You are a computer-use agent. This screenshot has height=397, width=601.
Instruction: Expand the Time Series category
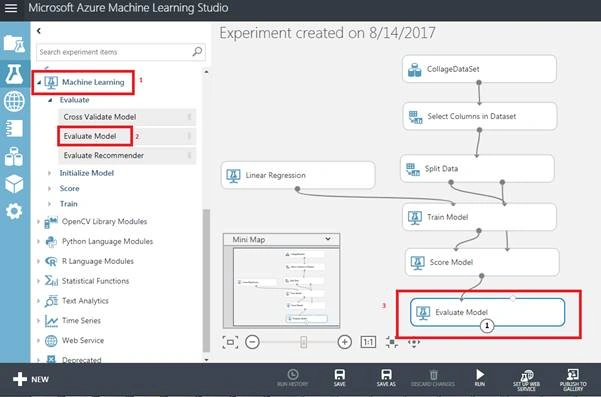pyautogui.click(x=38, y=320)
